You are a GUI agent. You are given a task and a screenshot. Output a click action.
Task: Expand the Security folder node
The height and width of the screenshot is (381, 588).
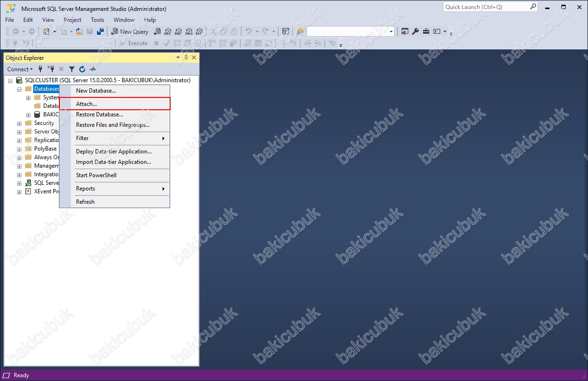click(x=19, y=124)
